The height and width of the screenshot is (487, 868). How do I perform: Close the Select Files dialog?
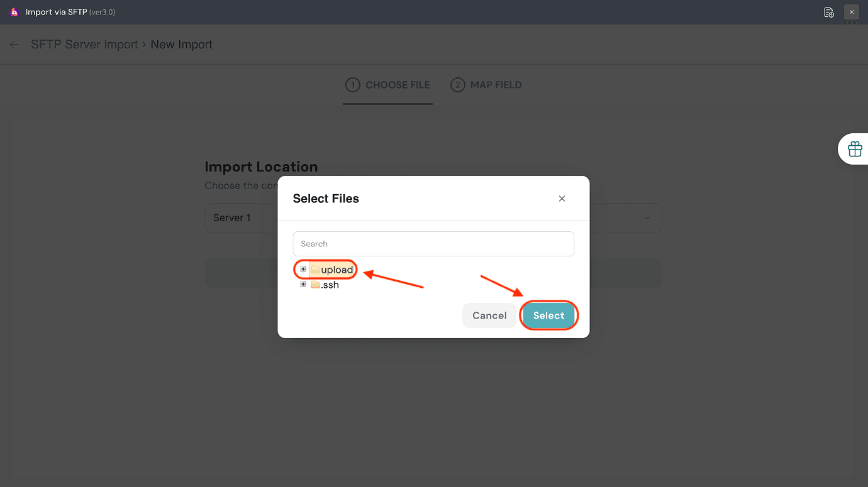click(562, 199)
